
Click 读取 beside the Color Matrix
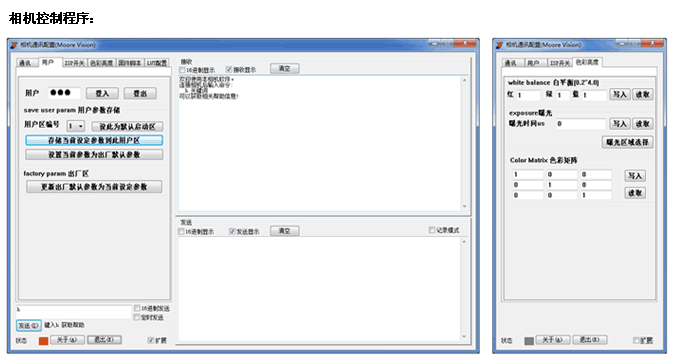click(635, 193)
